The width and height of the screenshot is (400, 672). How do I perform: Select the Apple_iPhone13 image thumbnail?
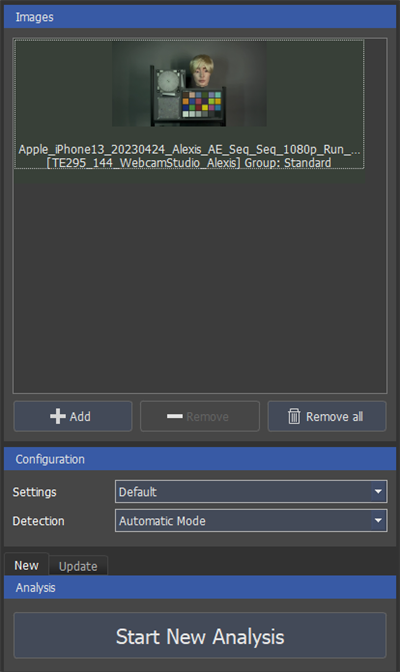tap(189, 104)
